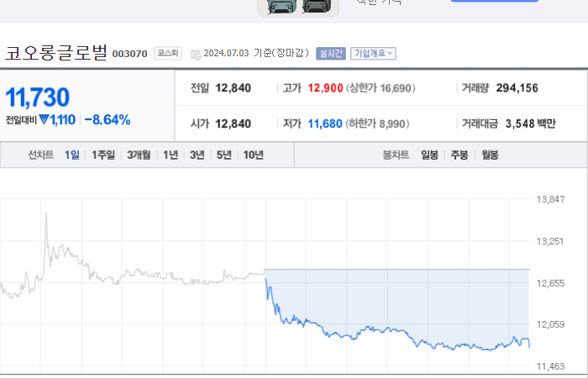This screenshot has width=588, height=378.
Task: Open the 기업개요 dropdown
Action: pyautogui.click(x=373, y=54)
